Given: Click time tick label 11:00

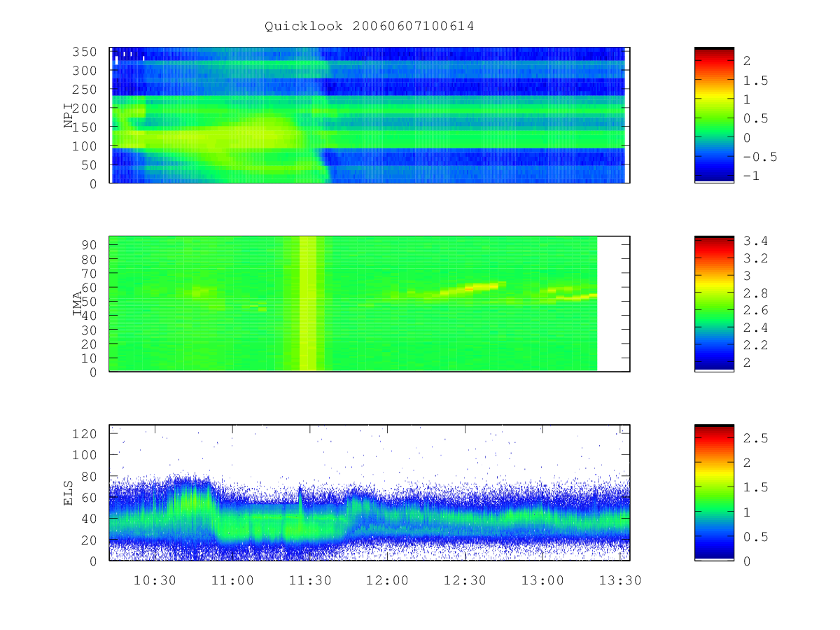Looking at the screenshot, I should coord(232,580).
